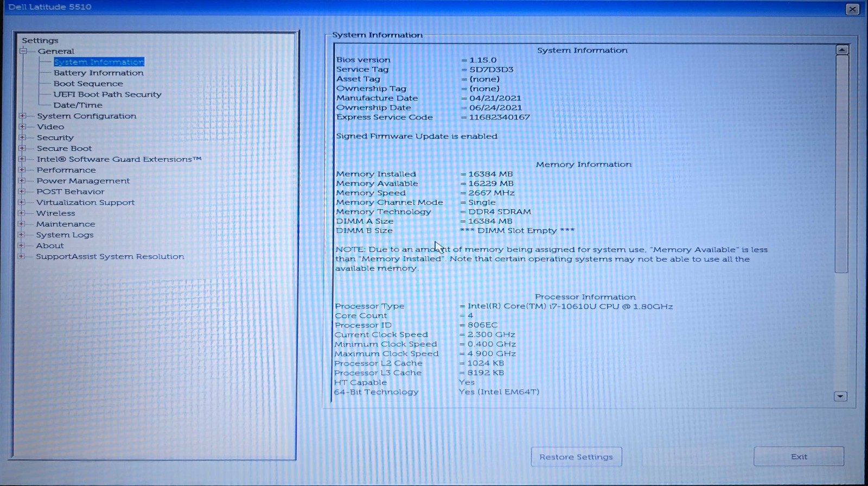Viewport: 868px width, 486px height.
Task: Click Memory Available value 16229 MB
Action: pyautogui.click(x=491, y=184)
